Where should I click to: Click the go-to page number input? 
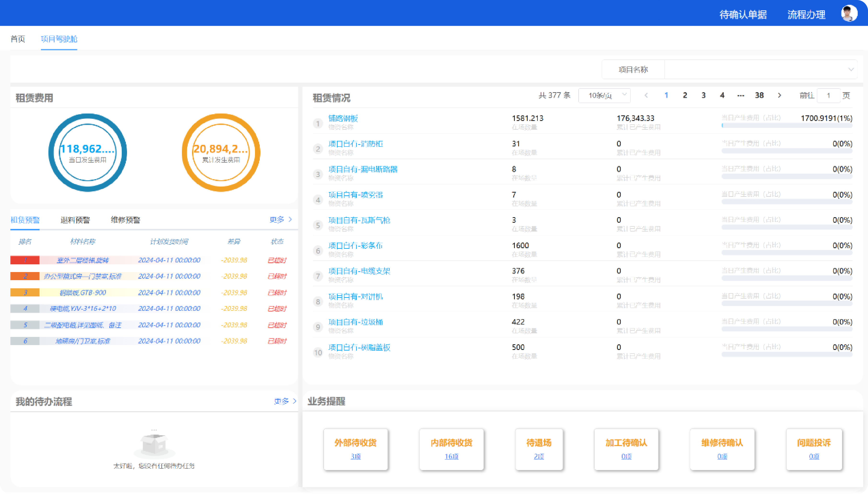click(828, 96)
